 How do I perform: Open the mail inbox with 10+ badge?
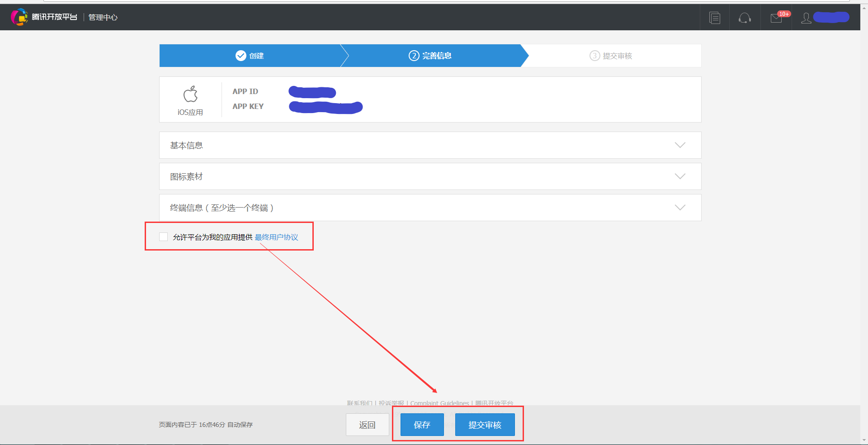(777, 18)
